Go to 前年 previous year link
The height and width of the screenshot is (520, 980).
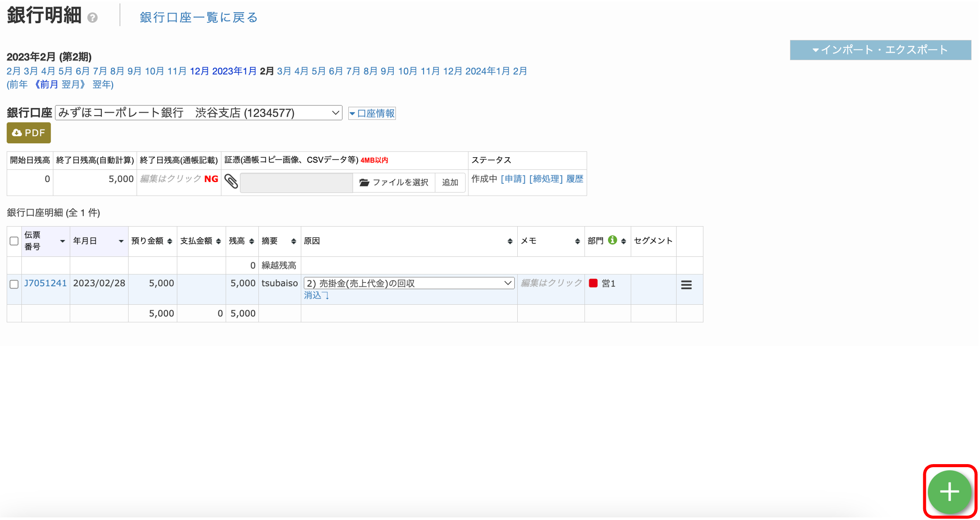click(x=18, y=84)
